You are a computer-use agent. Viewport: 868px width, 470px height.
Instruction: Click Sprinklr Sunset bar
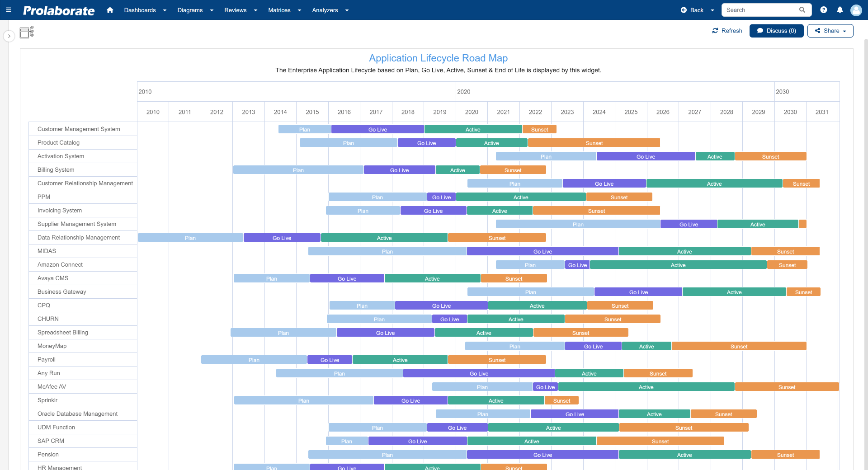coord(561,400)
